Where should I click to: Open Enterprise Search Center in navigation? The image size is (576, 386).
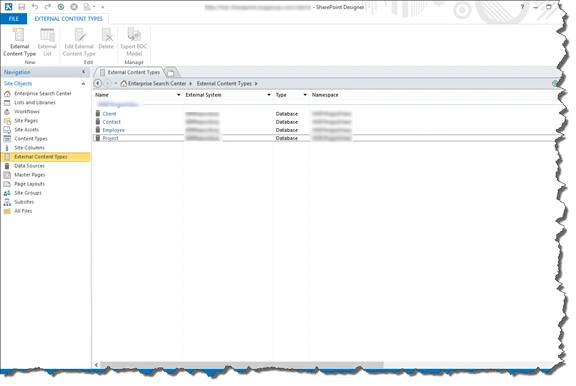pyautogui.click(x=43, y=94)
